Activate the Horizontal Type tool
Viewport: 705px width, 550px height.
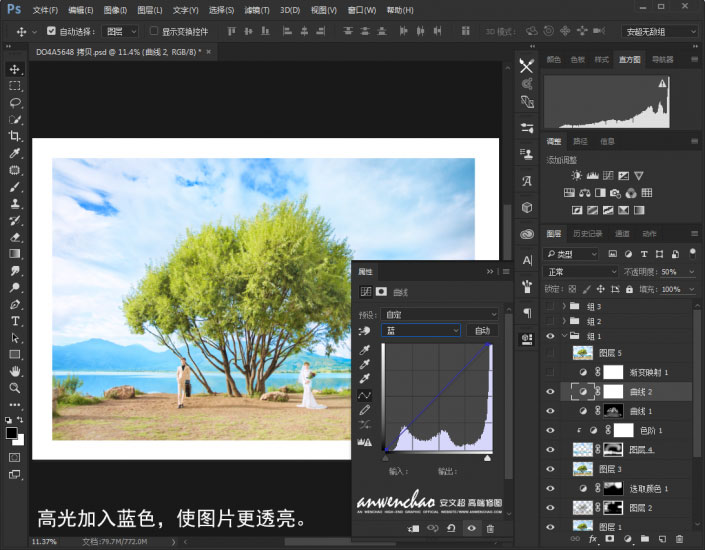14,321
